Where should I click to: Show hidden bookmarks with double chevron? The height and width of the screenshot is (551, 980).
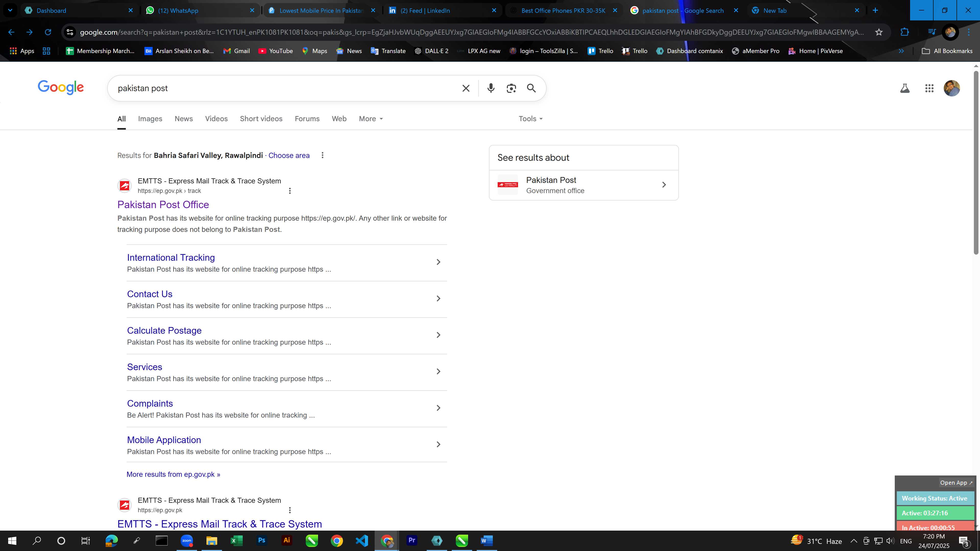tap(901, 51)
